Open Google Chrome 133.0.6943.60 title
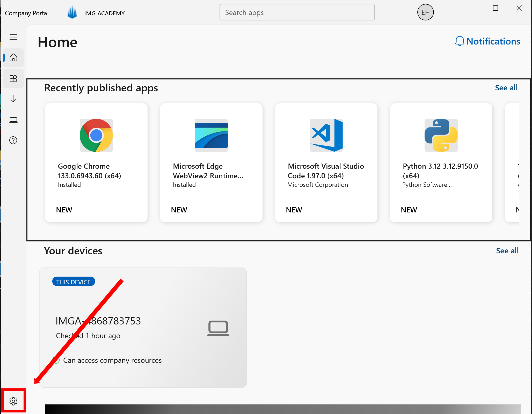The image size is (532, 414). pyautogui.click(x=89, y=171)
